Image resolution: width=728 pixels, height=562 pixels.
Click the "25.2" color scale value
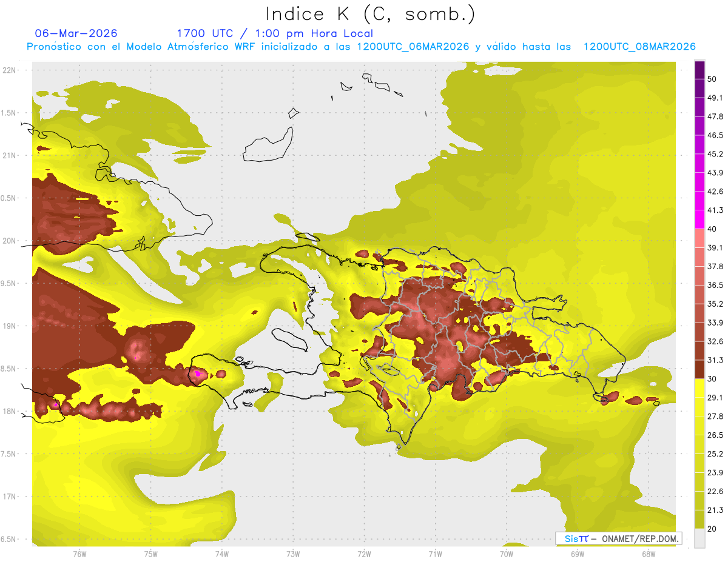[x=715, y=454]
